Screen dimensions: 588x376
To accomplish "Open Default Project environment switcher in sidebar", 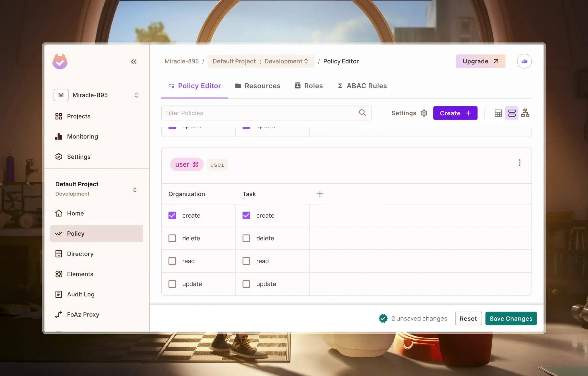I will (x=135, y=190).
